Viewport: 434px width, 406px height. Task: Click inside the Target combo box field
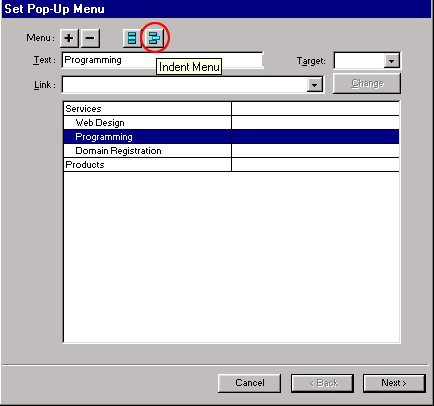tap(359, 61)
